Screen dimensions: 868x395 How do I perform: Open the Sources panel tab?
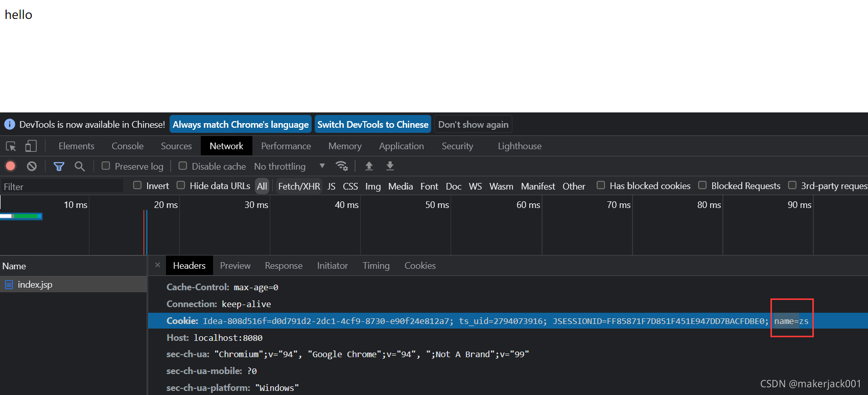(x=176, y=146)
